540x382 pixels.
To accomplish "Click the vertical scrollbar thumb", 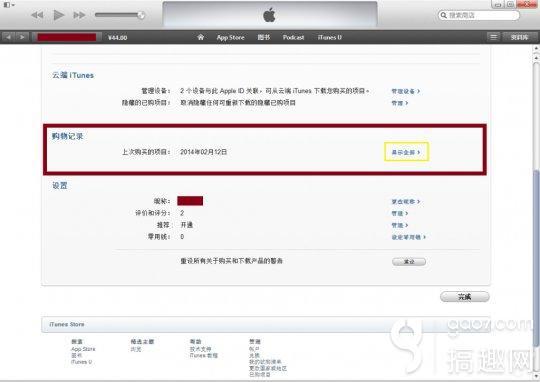I will pyautogui.click(x=536, y=258).
